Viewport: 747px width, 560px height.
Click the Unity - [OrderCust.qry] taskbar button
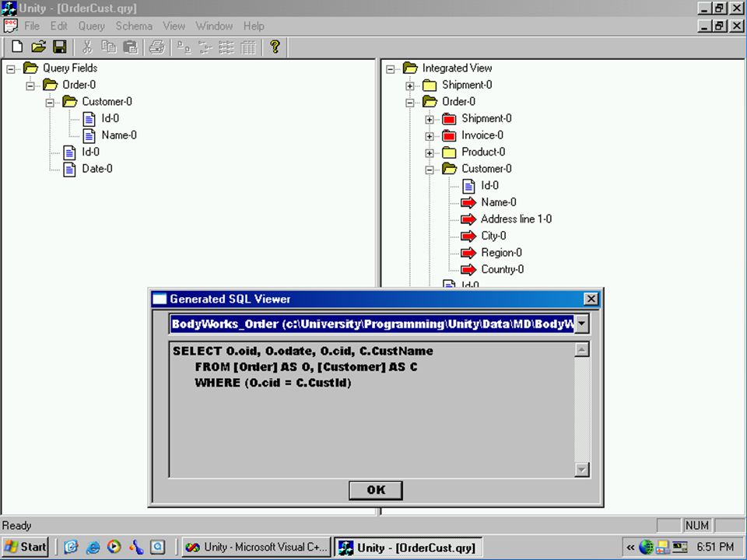coord(408,547)
